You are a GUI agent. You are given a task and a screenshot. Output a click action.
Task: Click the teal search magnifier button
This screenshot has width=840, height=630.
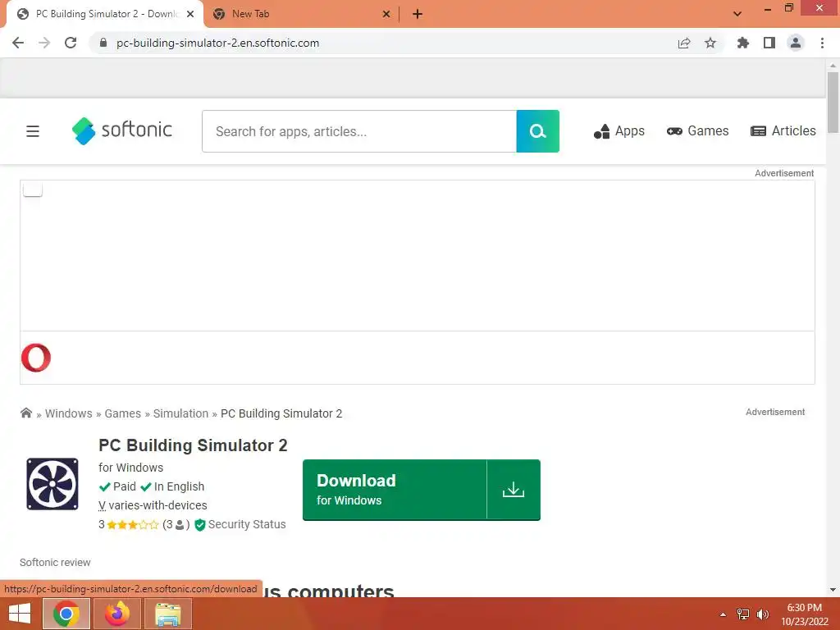coord(538,131)
